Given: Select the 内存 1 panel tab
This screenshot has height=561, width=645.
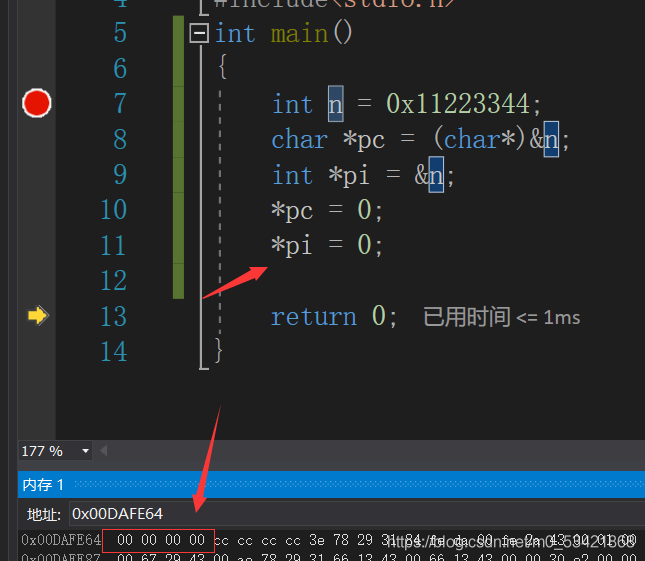Looking at the screenshot, I should point(43,485).
